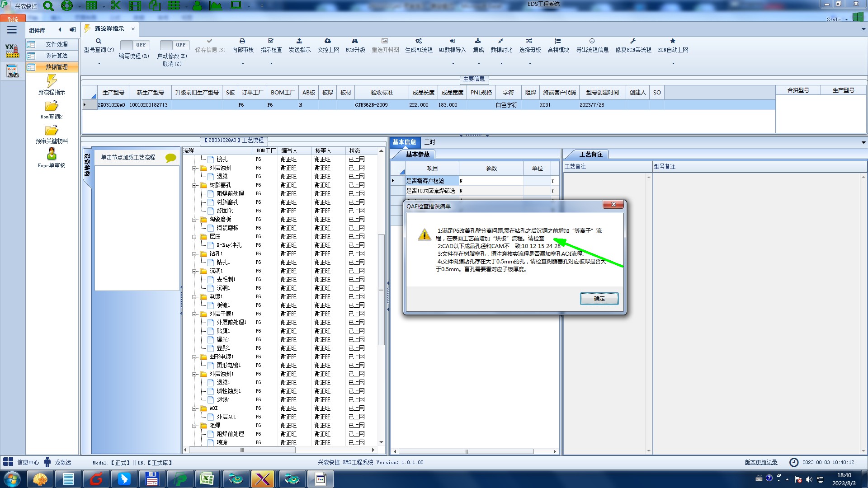Screen dimensions: 868x488
Task: Click the 发送指示 upload icon
Action: (299, 41)
